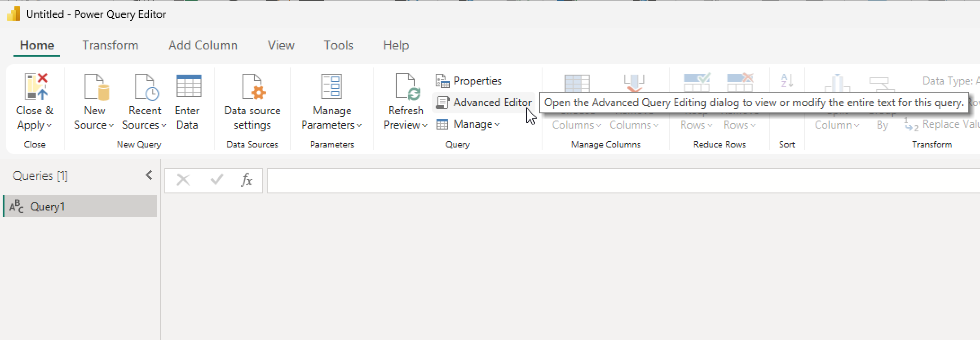Collapse the Queries pane

point(149,175)
